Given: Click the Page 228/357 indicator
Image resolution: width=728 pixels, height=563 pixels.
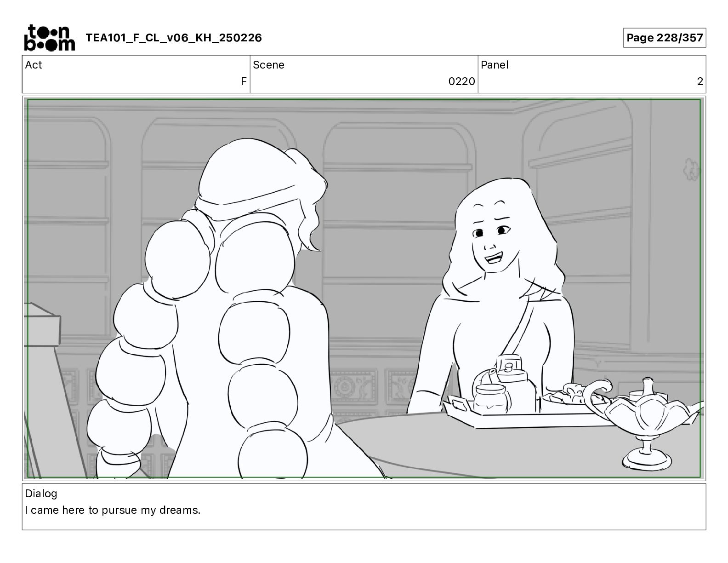Looking at the screenshot, I should 665,38.
